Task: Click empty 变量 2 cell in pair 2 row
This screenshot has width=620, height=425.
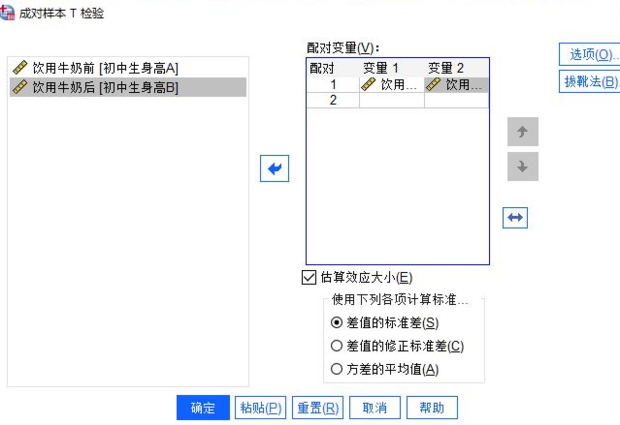Action: (456, 100)
